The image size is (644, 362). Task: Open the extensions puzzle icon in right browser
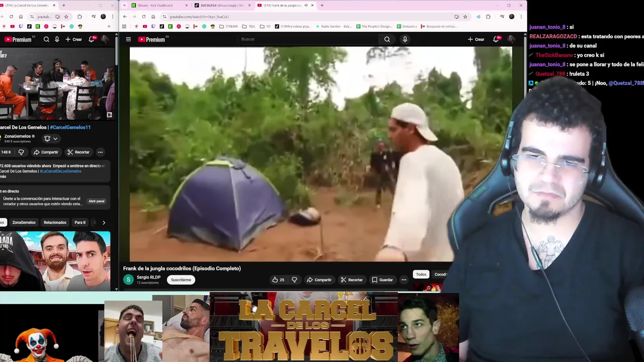[488, 17]
